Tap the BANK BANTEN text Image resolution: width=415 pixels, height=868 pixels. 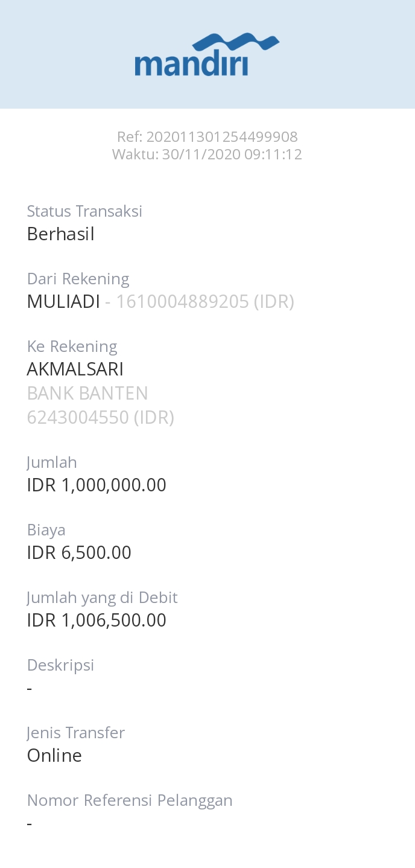tap(87, 394)
